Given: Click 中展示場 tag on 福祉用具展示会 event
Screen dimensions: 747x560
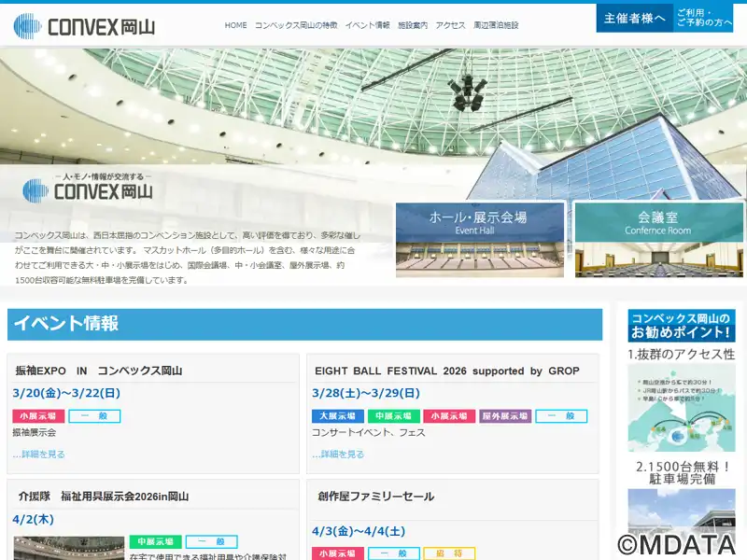Looking at the screenshot, I should click(x=155, y=542).
